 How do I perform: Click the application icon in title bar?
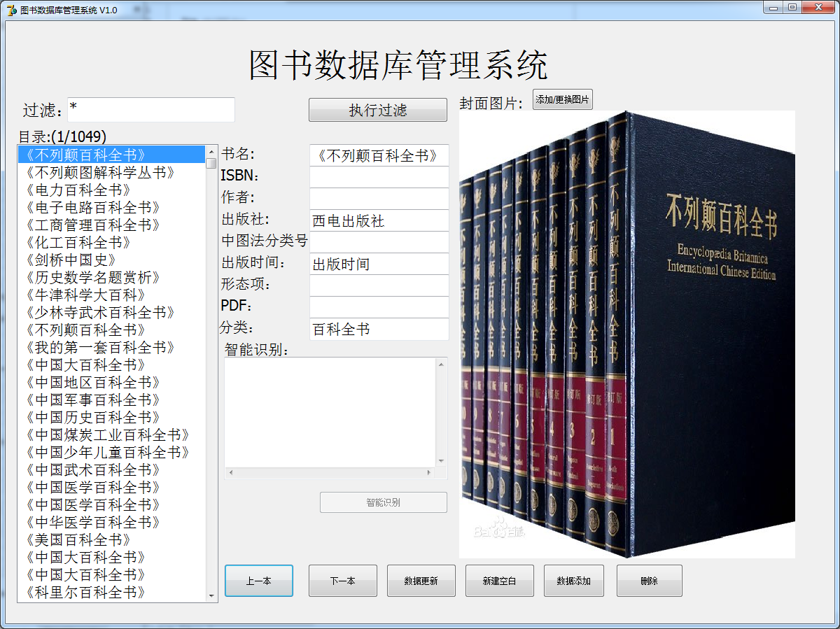[10, 7]
